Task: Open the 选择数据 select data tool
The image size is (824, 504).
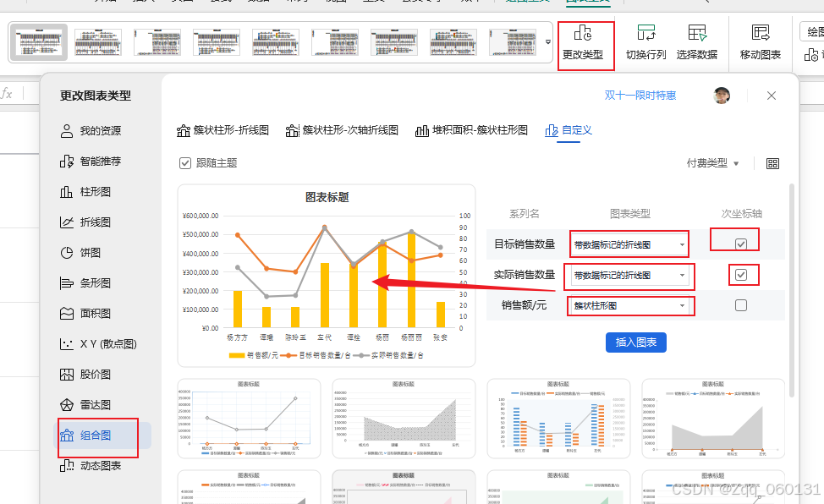Action: tap(697, 42)
